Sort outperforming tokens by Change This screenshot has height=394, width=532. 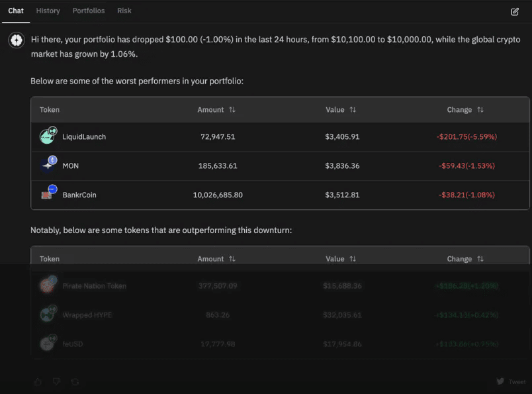480,259
